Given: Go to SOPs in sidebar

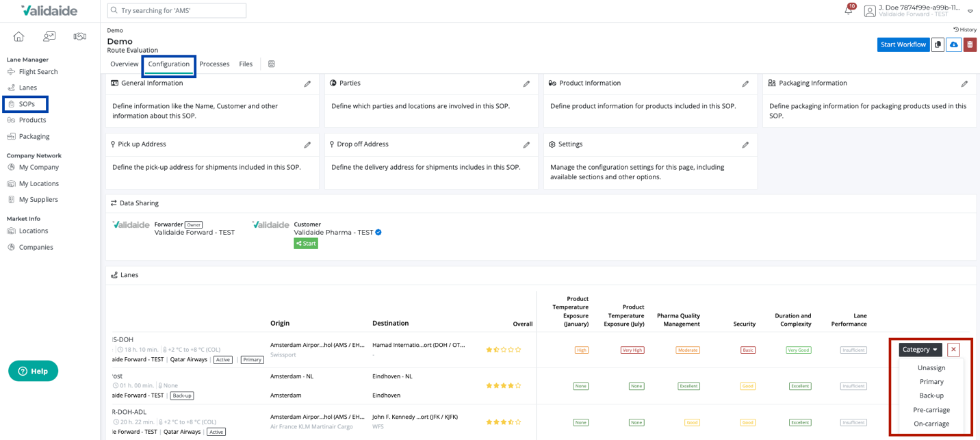Looking at the screenshot, I should click(27, 104).
